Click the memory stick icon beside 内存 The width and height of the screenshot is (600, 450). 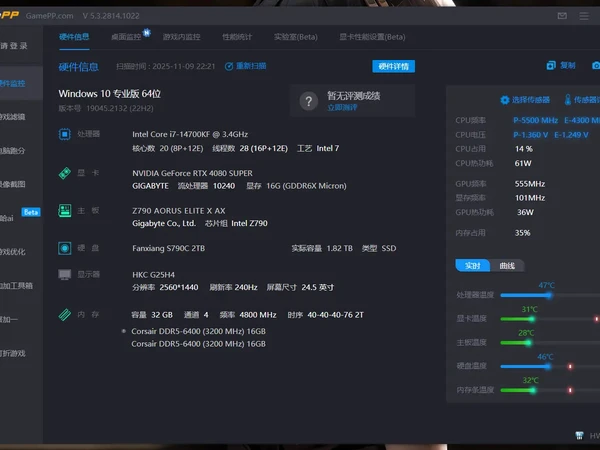(65, 315)
